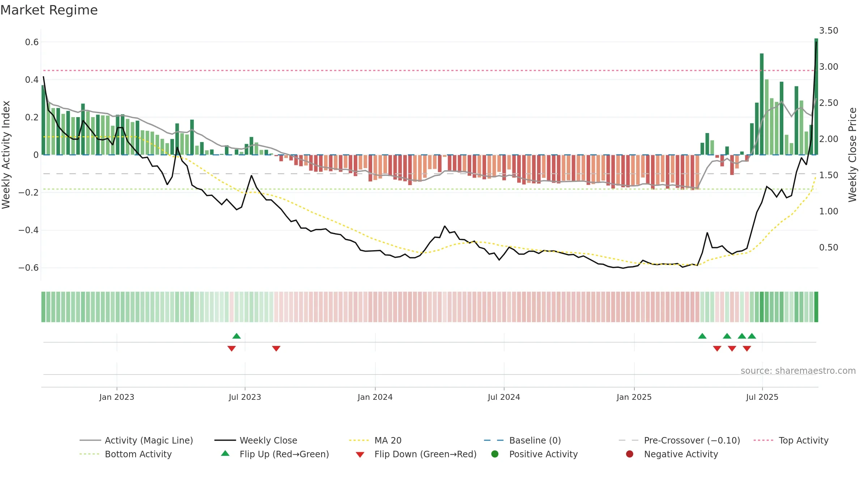Click the tallest green bar at the chart's right edge
Viewport: 868px width, 488px height.
(816, 97)
